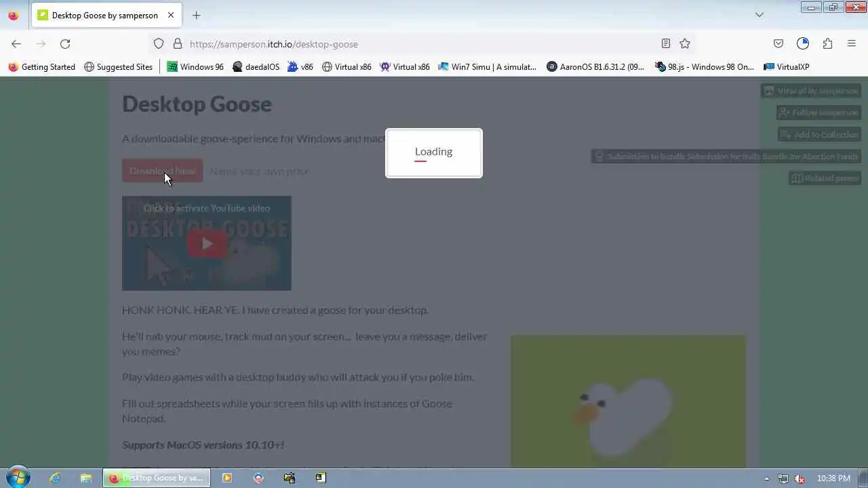Click the Follow samperson button
This screenshot has height=488, width=868.
tap(818, 113)
